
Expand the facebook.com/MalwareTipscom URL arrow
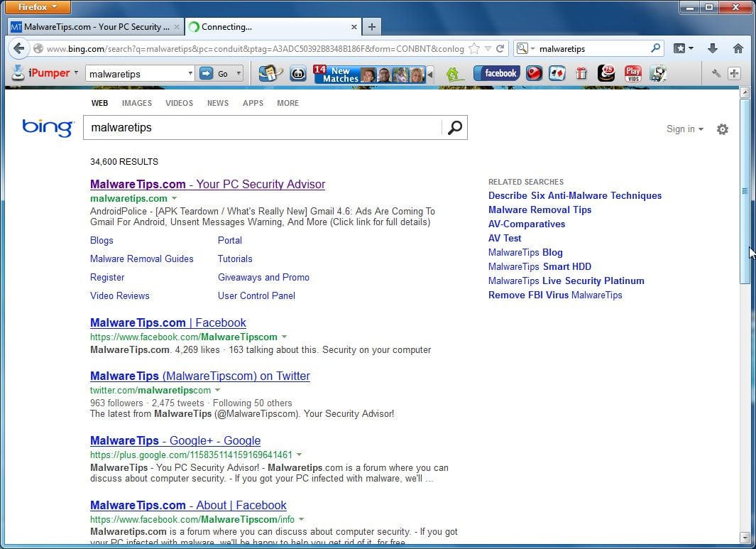tap(285, 337)
